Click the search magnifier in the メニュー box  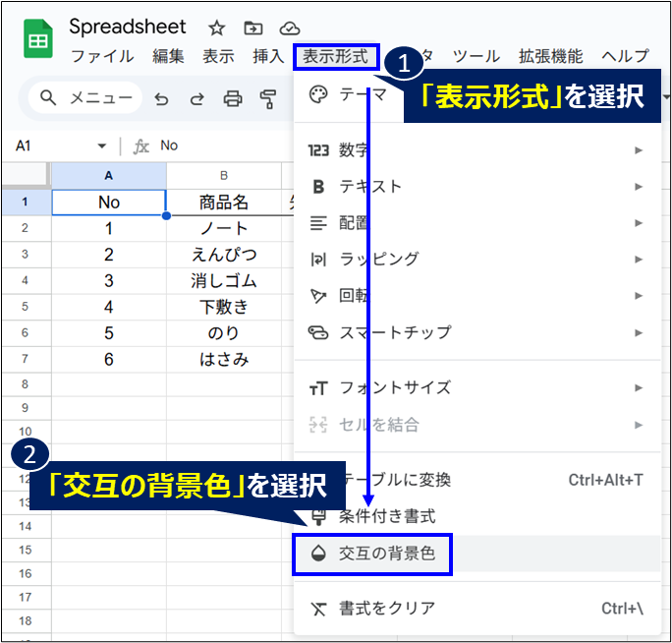coord(48,97)
